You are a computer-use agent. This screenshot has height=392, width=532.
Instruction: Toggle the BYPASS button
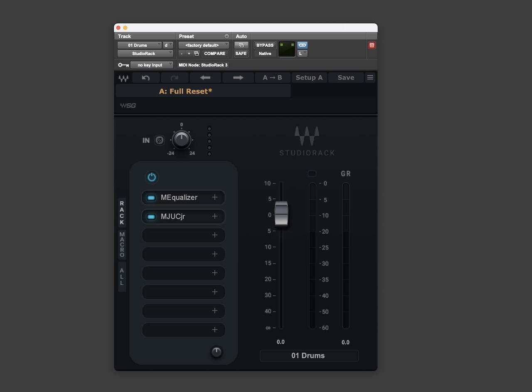(x=265, y=45)
